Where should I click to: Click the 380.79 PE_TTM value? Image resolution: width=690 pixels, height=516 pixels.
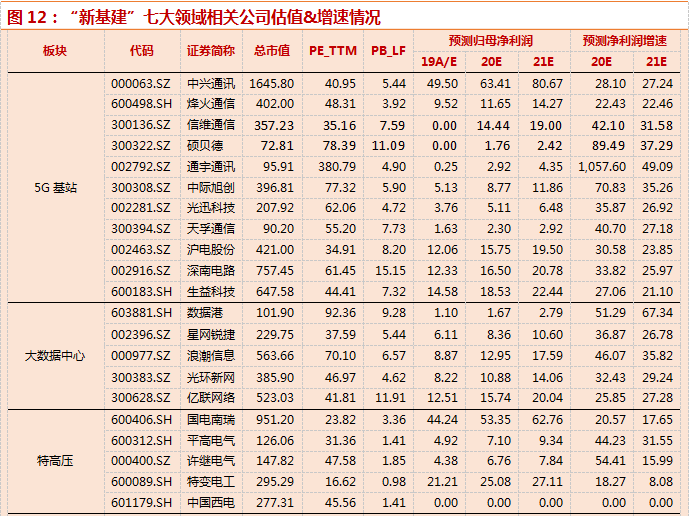(336, 166)
